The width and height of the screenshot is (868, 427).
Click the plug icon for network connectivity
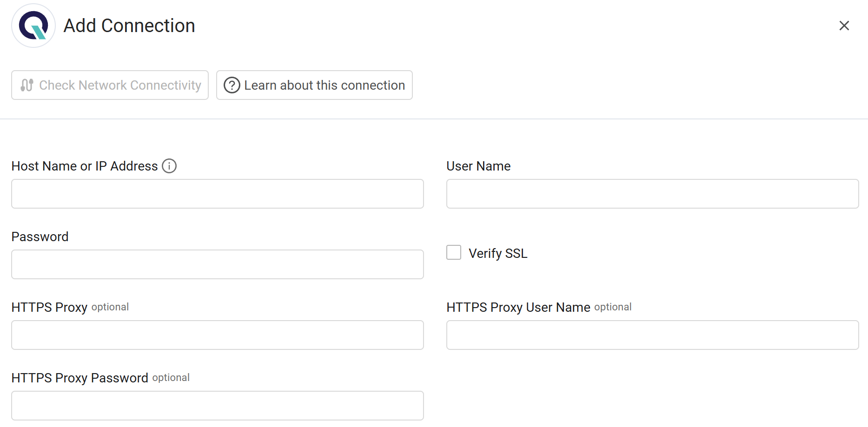tap(27, 85)
